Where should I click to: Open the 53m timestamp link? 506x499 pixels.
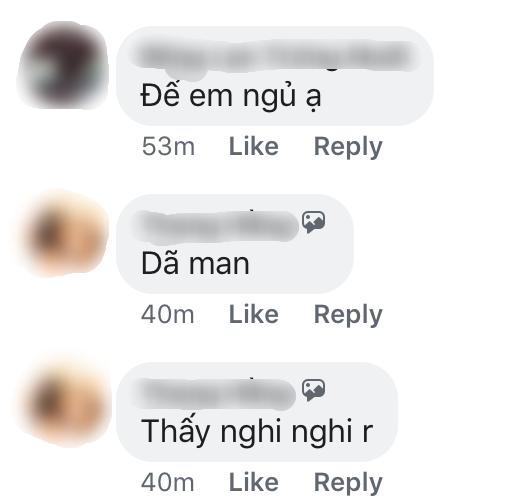tap(168, 147)
